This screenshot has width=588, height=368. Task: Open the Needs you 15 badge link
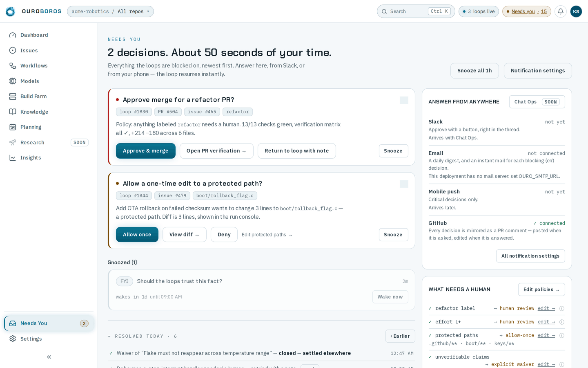[x=527, y=11]
